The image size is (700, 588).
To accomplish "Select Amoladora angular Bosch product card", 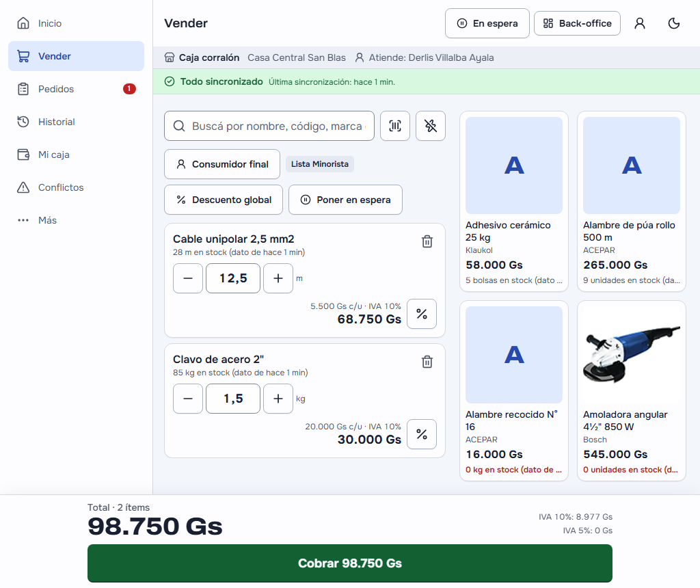I will point(631,390).
